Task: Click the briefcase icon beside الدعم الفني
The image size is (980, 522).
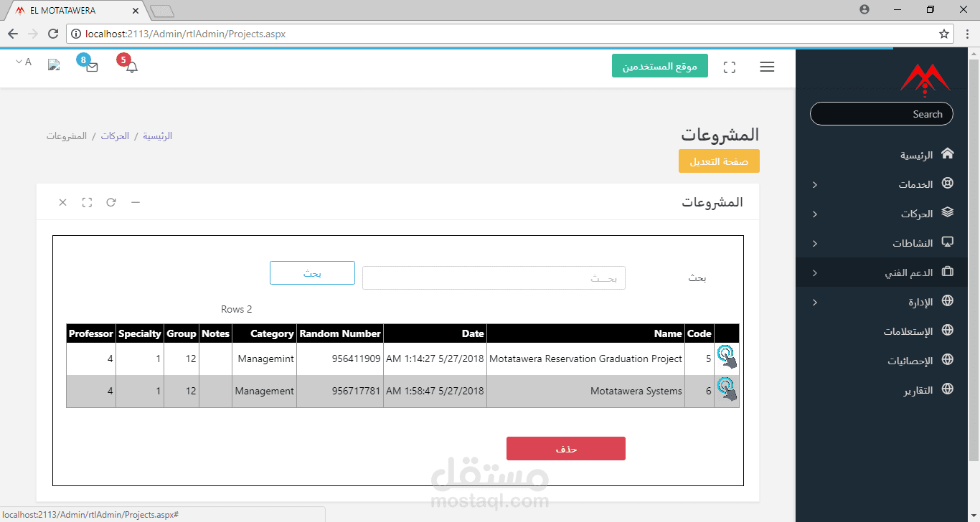Action: pos(948,272)
